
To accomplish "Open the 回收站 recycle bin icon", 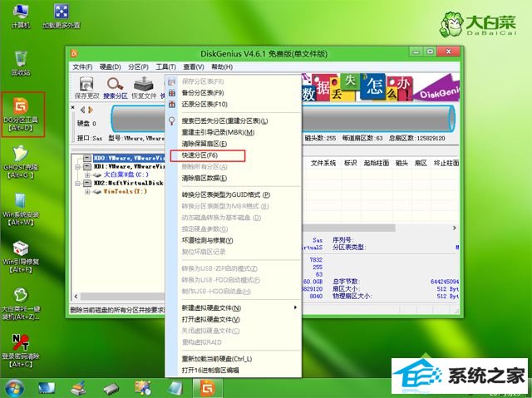I will pos(21,63).
